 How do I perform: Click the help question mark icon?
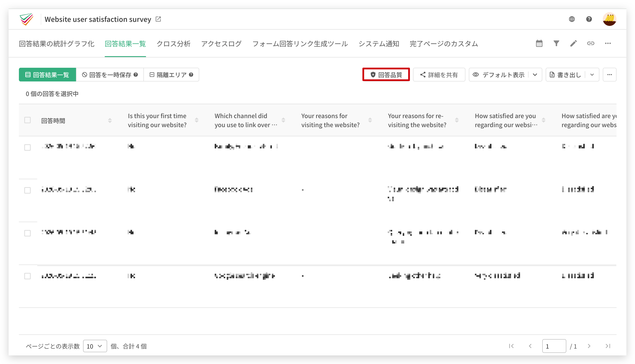[589, 19]
